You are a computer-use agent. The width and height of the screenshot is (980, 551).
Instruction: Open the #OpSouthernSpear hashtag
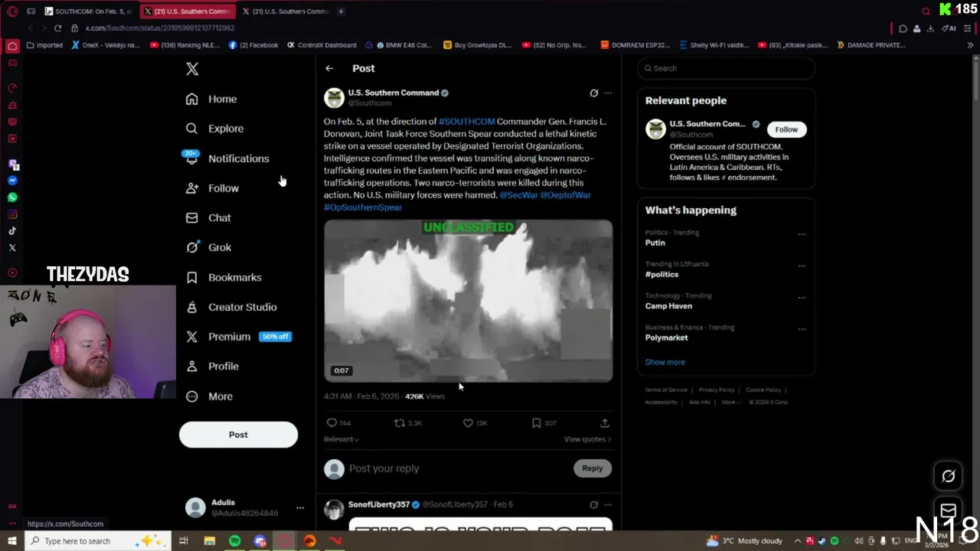coord(363,207)
